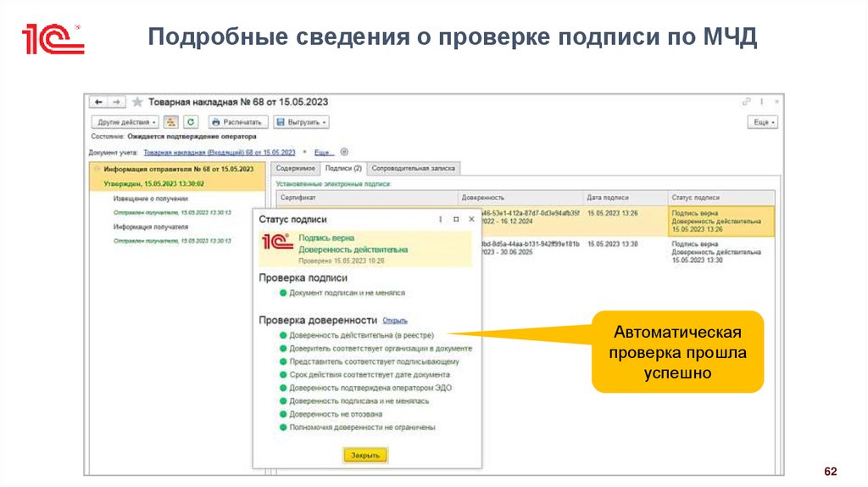Go back with the left arrow button

point(98,102)
